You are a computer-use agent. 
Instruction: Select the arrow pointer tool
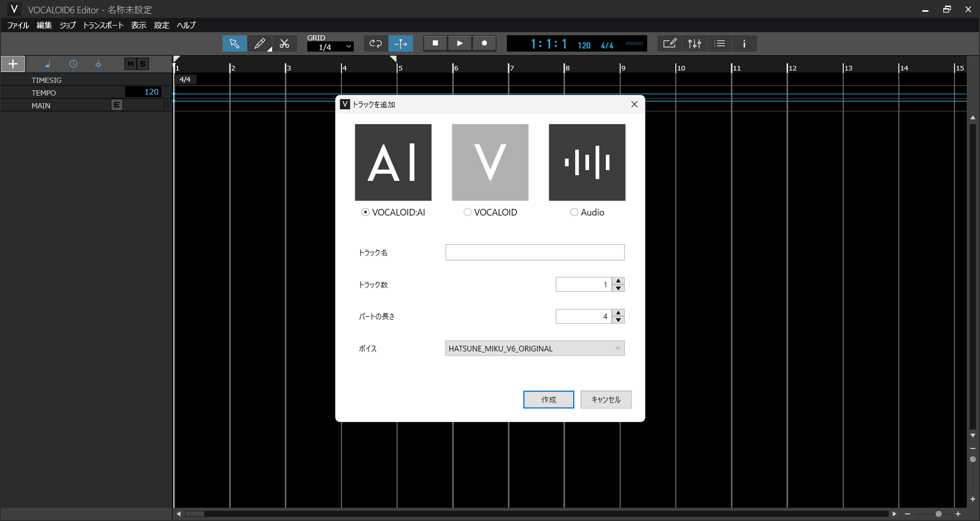tap(234, 43)
